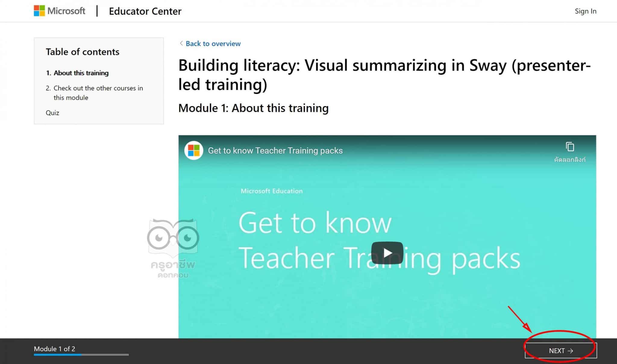The height and width of the screenshot is (364, 617).
Task: Click the Module 1 of 2 label
Action: 55,349
